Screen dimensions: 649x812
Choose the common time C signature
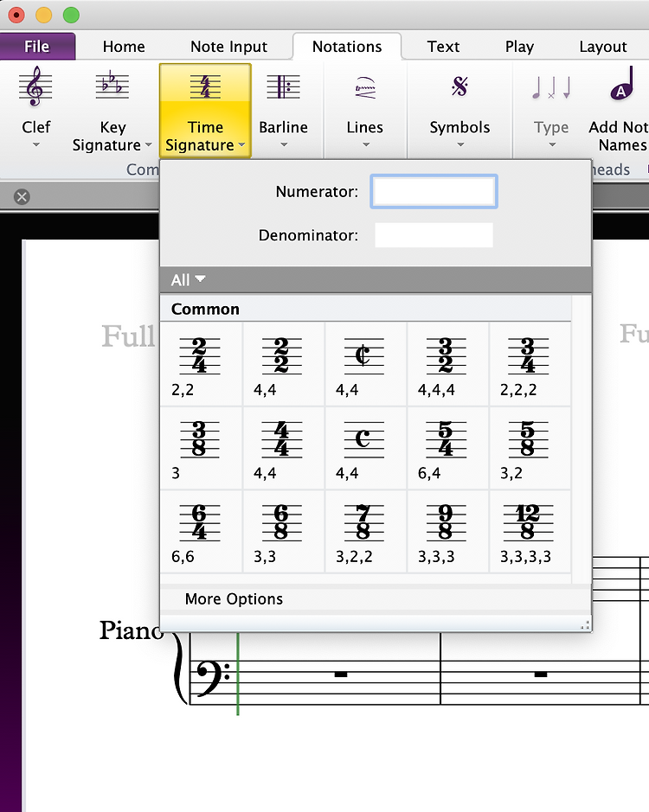pyautogui.click(x=366, y=448)
